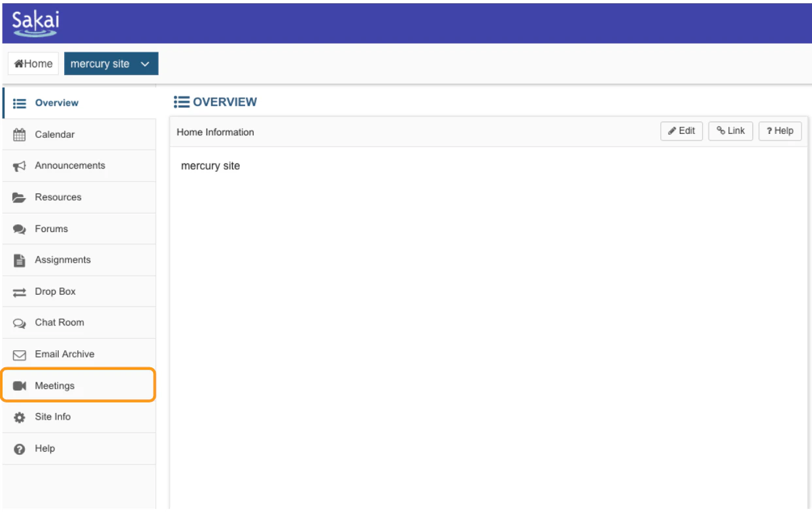Select the Meetings video camera icon
Screen dimensions: 812x513
point(19,385)
